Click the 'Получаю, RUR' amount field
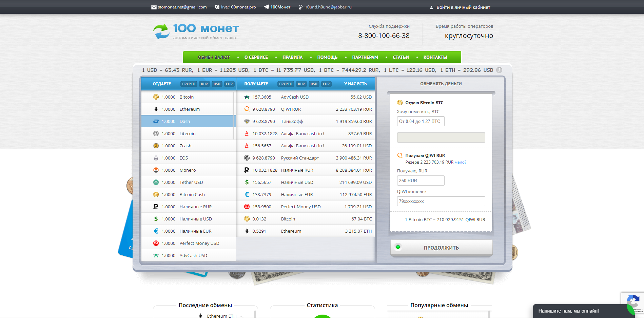644x318 pixels. tap(421, 181)
